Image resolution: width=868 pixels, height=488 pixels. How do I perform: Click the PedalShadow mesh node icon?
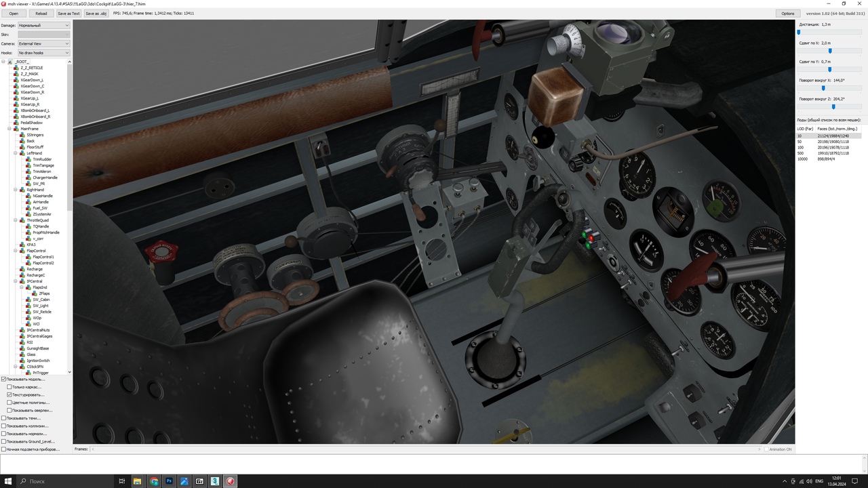click(16, 123)
